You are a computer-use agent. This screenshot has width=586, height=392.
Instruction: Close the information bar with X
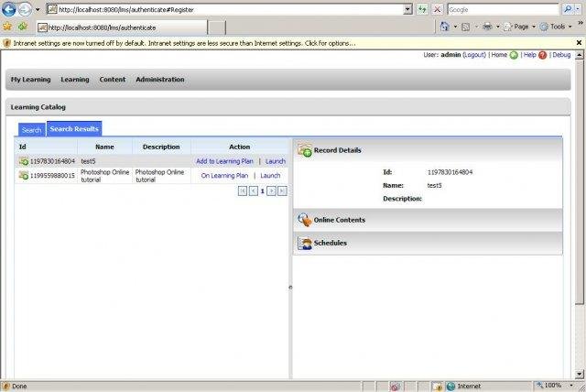(x=579, y=43)
